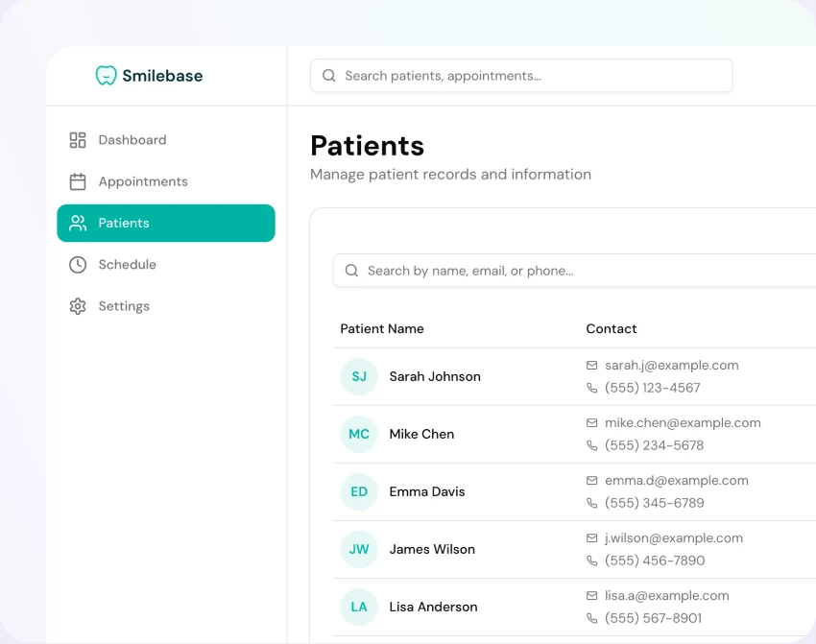Click phone icon beside (555) 456-7890
This screenshot has width=816, height=644.
pyautogui.click(x=591, y=561)
